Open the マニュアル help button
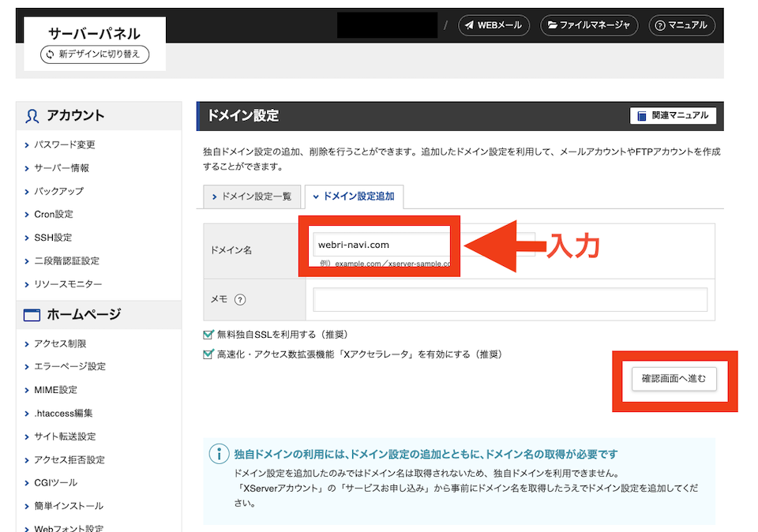This screenshot has width=758, height=532. pyautogui.click(x=681, y=25)
